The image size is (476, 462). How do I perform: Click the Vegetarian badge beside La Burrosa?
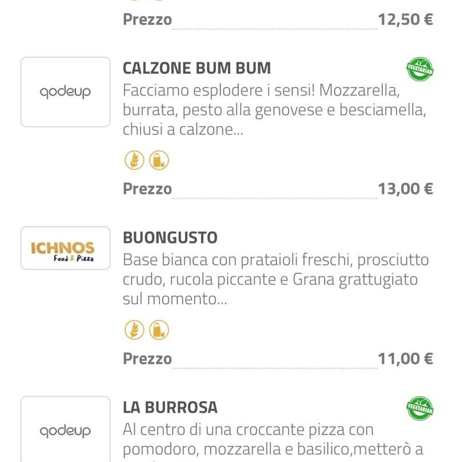coord(420,408)
